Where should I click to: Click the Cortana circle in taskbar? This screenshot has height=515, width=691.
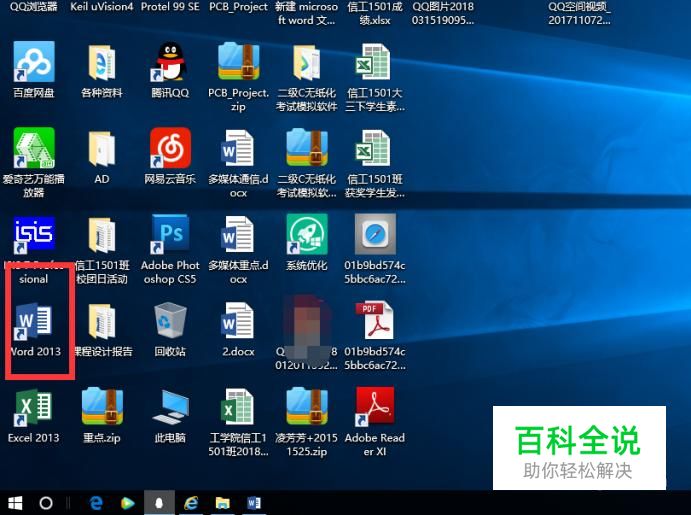(46, 502)
